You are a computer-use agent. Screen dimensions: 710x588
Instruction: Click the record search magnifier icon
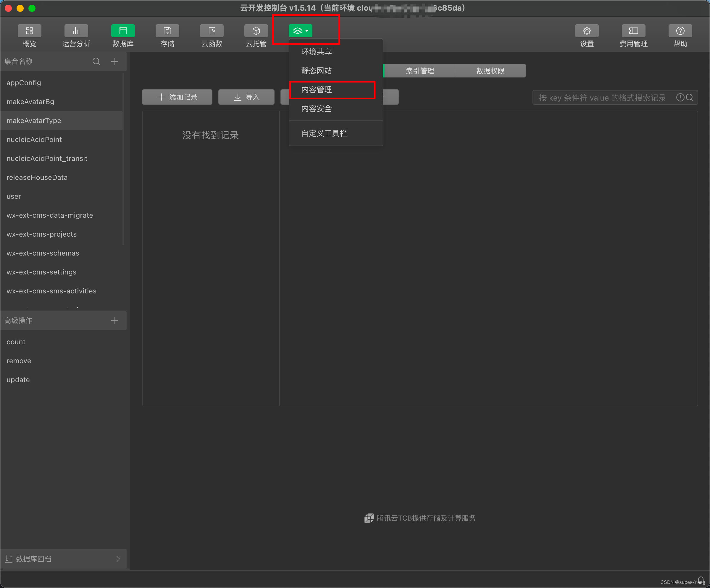(x=690, y=98)
